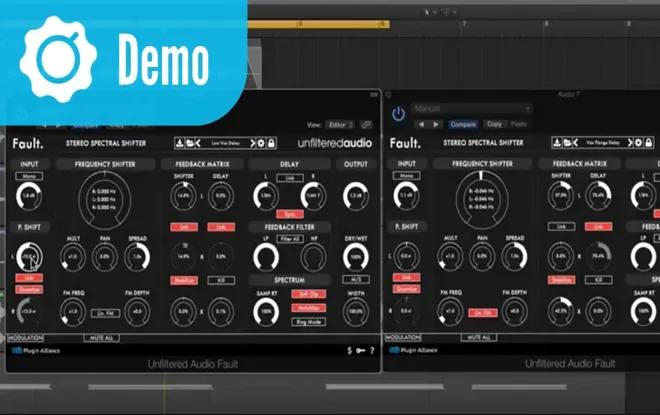Toggle Mono input in Low Vox Delay window
This screenshot has height=415, width=660.
click(x=29, y=176)
